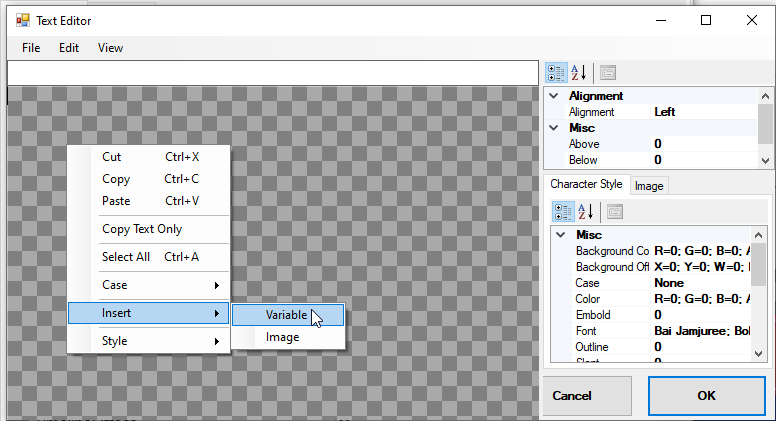Open the Style submenu
This screenshot has width=776, height=421.
point(148,341)
